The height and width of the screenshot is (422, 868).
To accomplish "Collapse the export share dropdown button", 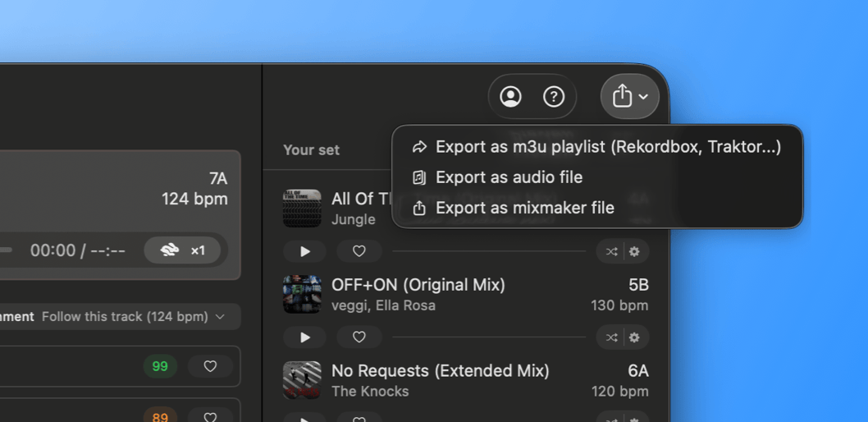I will pos(629,97).
